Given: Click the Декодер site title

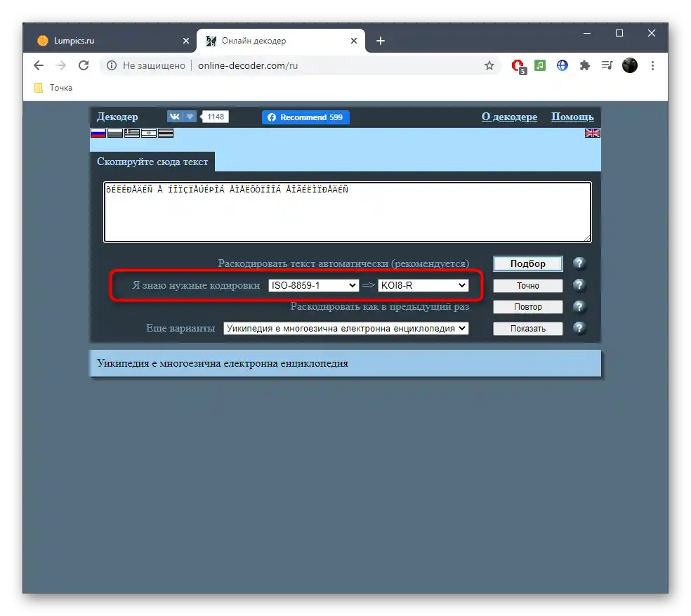Looking at the screenshot, I should click(117, 117).
